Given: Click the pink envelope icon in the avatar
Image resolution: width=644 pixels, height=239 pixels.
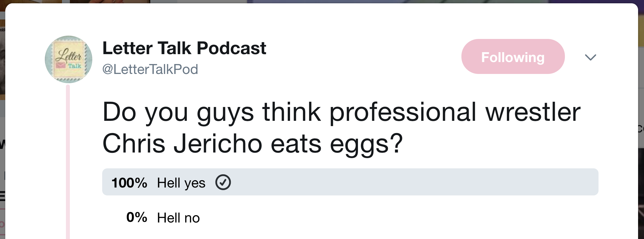Looking at the screenshot, I should point(60,65).
